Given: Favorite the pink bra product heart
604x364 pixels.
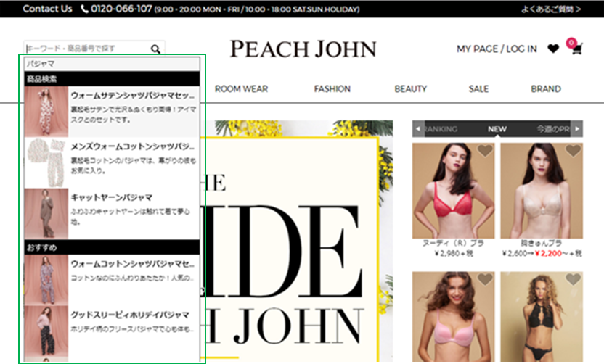Looking at the screenshot, I should point(485,279).
